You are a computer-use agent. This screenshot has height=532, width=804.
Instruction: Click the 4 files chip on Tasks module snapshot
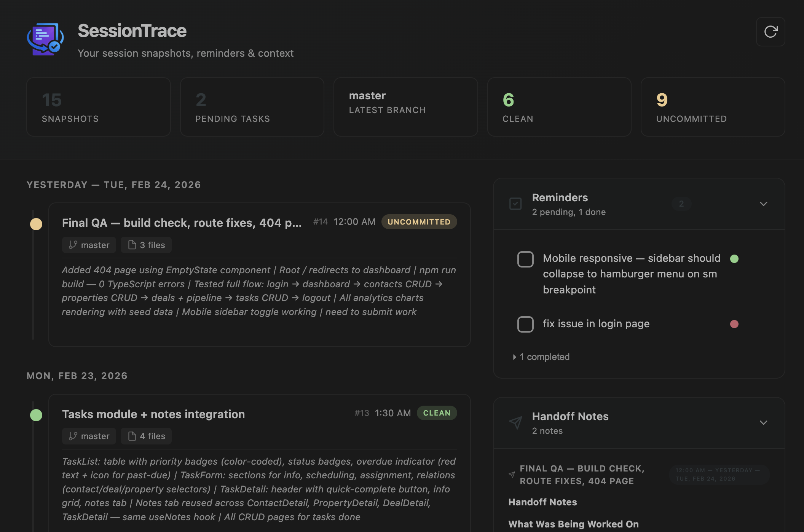[x=146, y=436]
